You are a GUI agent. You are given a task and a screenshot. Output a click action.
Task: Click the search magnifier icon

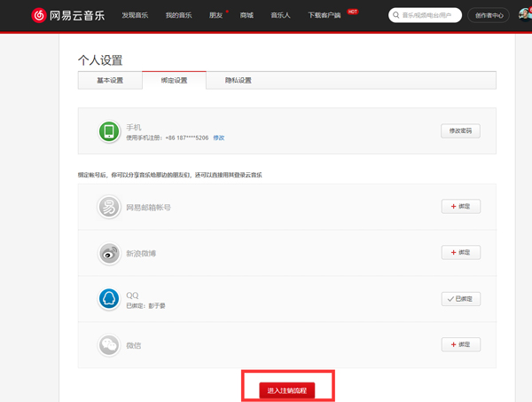pyautogui.click(x=395, y=15)
